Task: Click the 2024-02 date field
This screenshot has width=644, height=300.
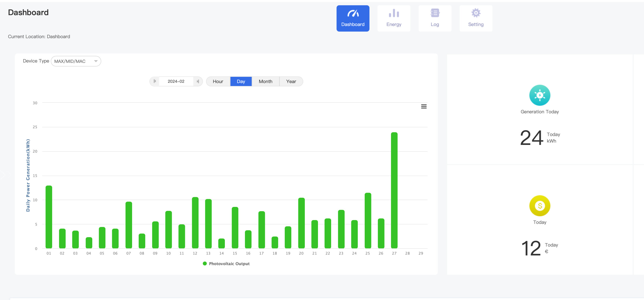Action: click(x=176, y=81)
